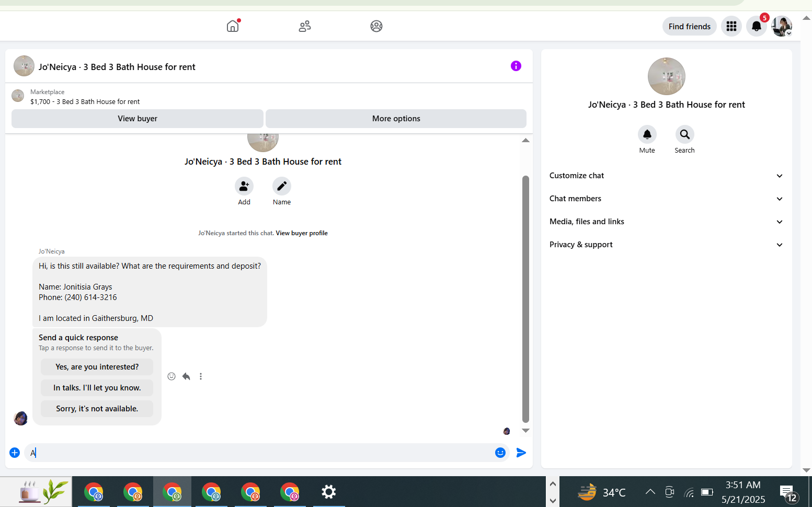Click the page scrollbar up arrow at top right
The image size is (812, 507).
[807, 18]
